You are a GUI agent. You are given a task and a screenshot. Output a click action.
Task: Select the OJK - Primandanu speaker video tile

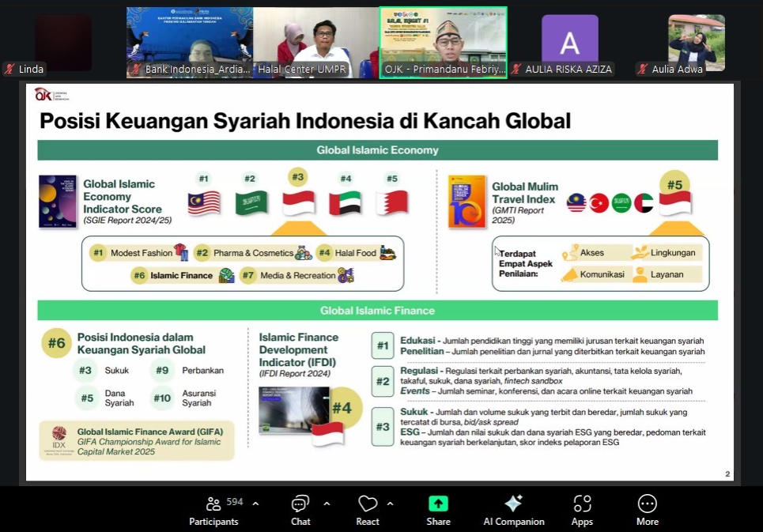click(443, 40)
